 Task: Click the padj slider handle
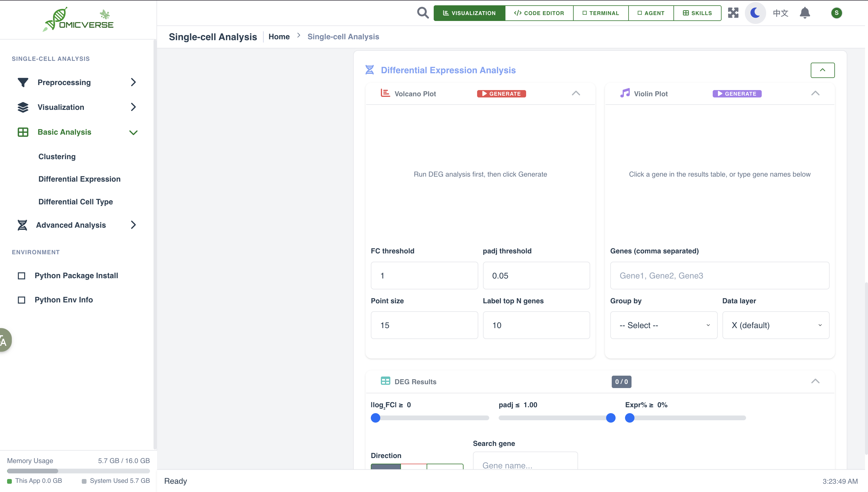[x=611, y=418]
